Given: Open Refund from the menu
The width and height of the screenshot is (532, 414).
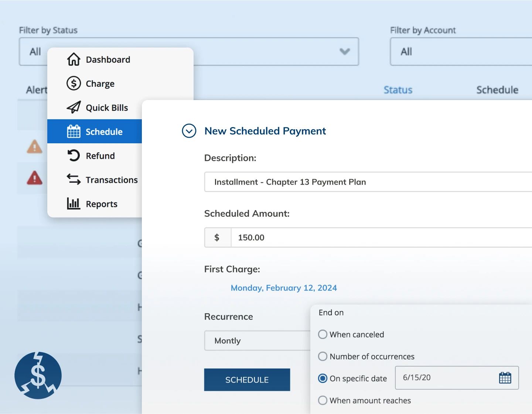Looking at the screenshot, I should (x=95, y=155).
